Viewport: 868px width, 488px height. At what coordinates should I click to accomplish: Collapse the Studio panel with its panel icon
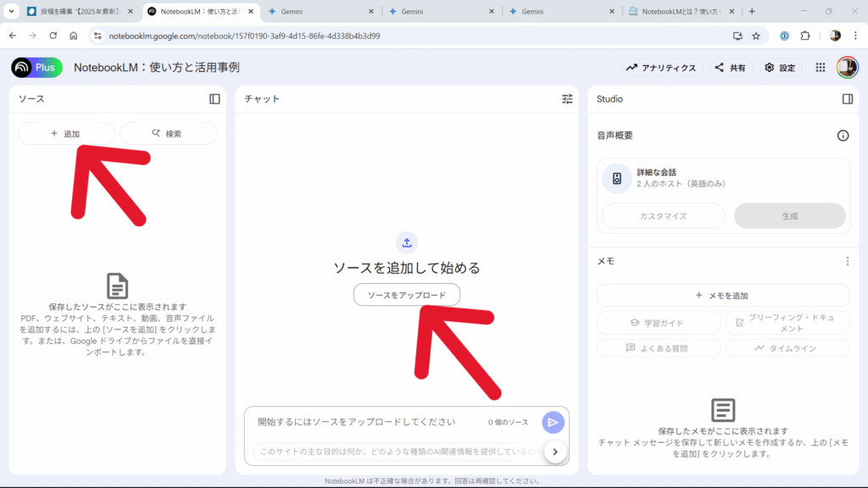point(847,99)
